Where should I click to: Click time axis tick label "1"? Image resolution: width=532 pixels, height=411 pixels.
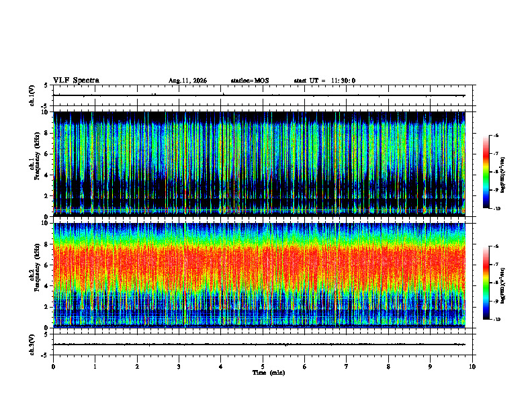(95, 367)
